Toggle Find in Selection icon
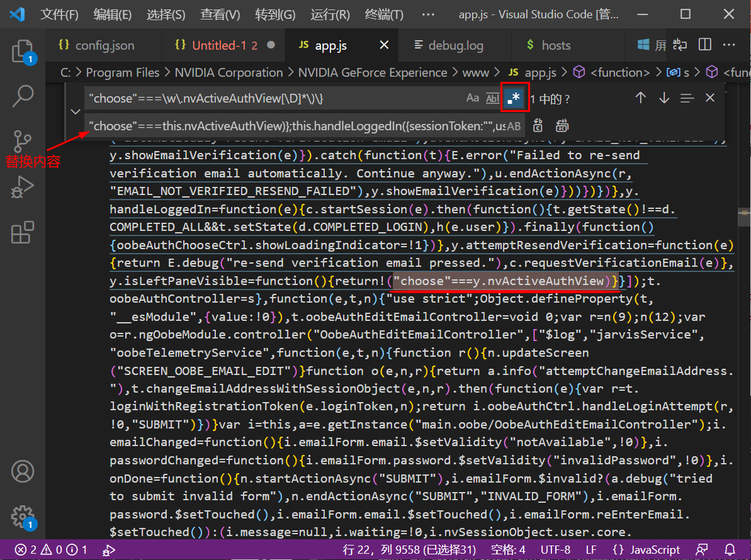 tap(687, 98)
